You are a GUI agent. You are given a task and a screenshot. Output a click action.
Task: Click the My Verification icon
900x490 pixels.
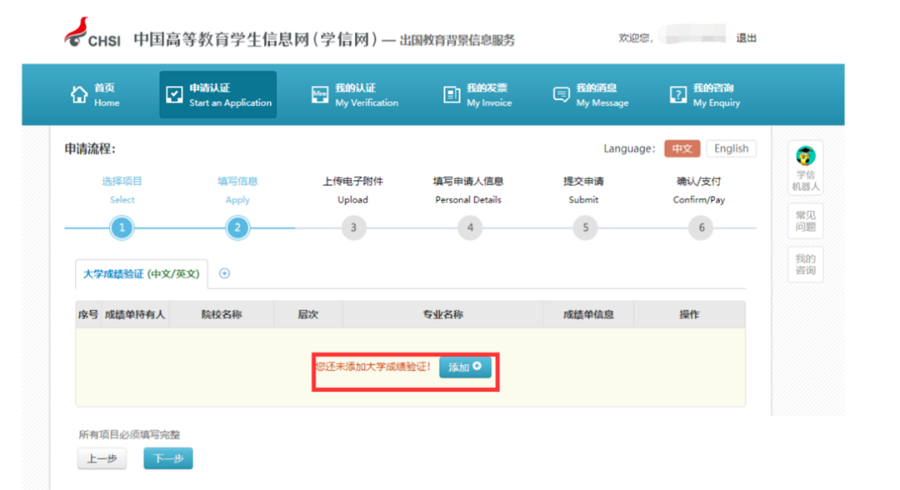click(320, 95)
